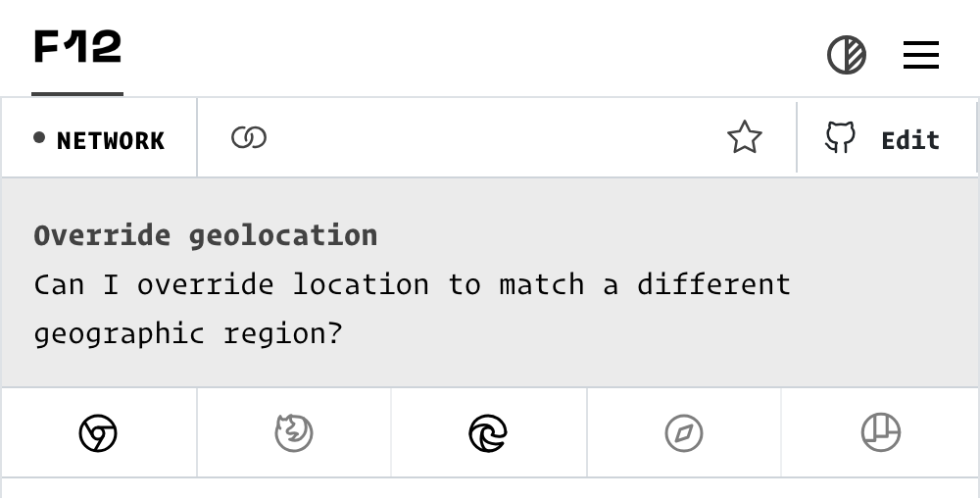Copy the tip permalink via chain icon
This screenshot has height=500, width=980.
(x=249, y=138)
